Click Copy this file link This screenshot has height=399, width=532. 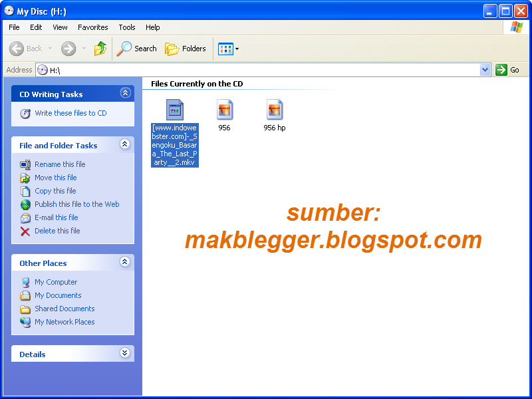(x=55, y=191)
